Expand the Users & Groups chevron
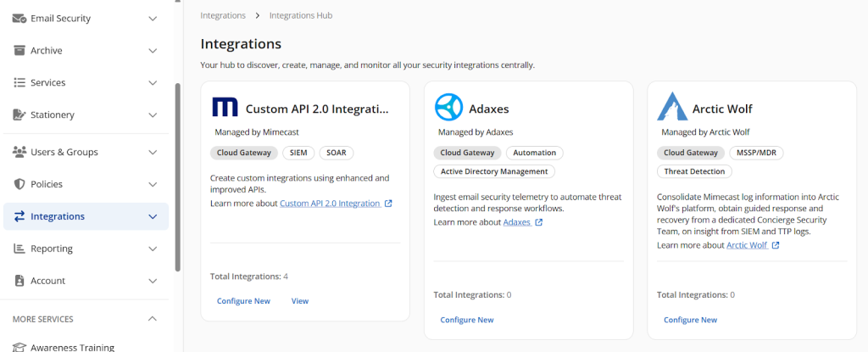The height and width of the screenshot is (352, 868). 153,152
